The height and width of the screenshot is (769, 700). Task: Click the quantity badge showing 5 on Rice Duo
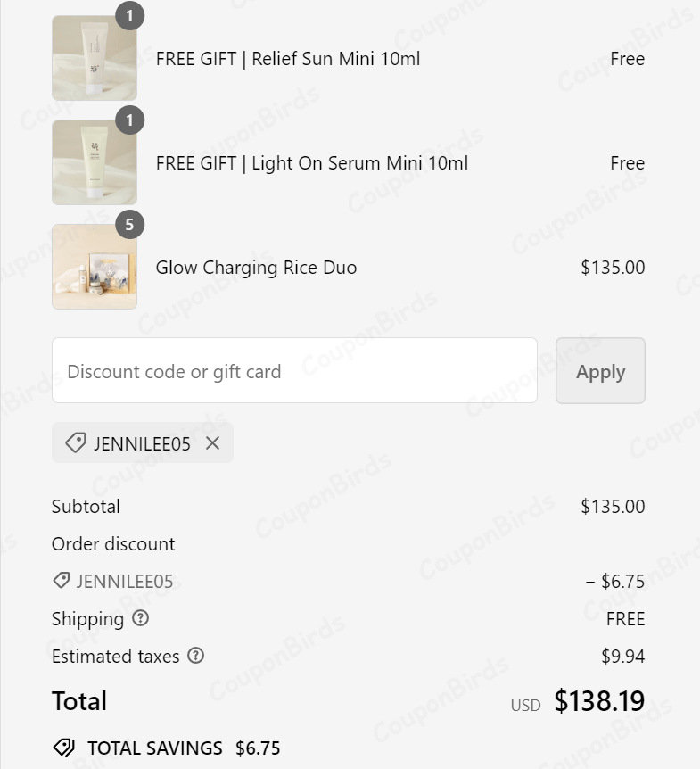130,226
